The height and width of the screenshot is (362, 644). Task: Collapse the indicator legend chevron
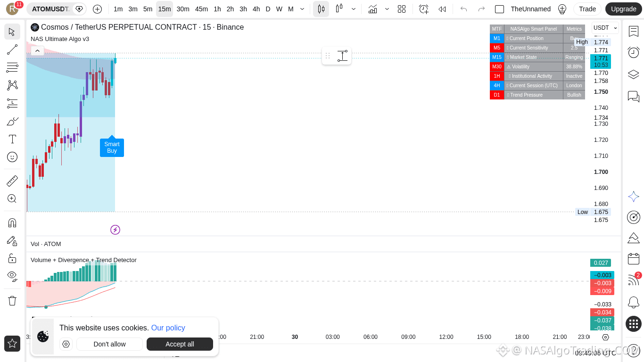pyautogui.click(x=38, y=50)
